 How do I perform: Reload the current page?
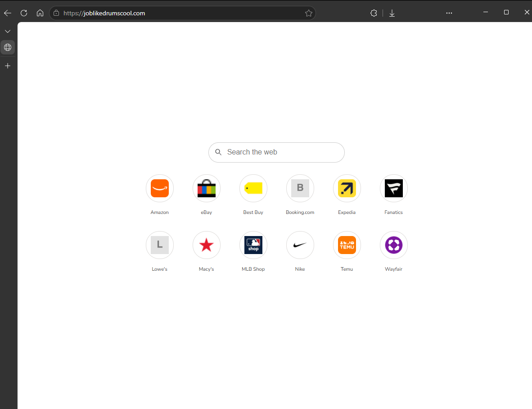[24, 13]
